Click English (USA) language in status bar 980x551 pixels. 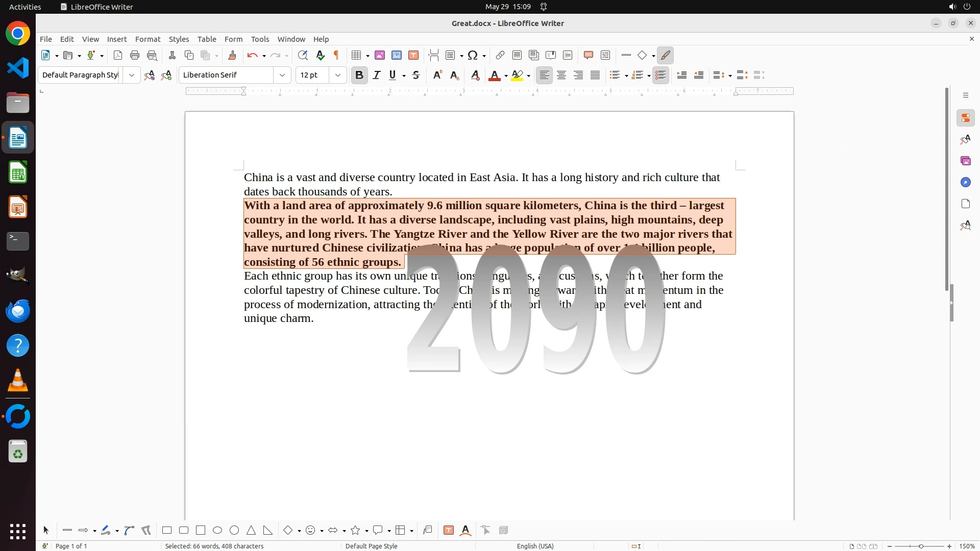535,546
